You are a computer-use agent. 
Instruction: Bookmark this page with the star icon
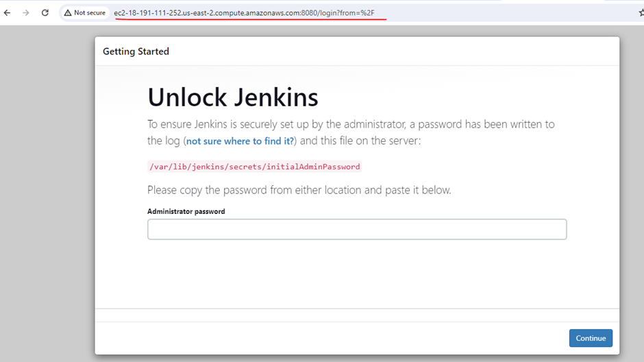tap(640, 12)
